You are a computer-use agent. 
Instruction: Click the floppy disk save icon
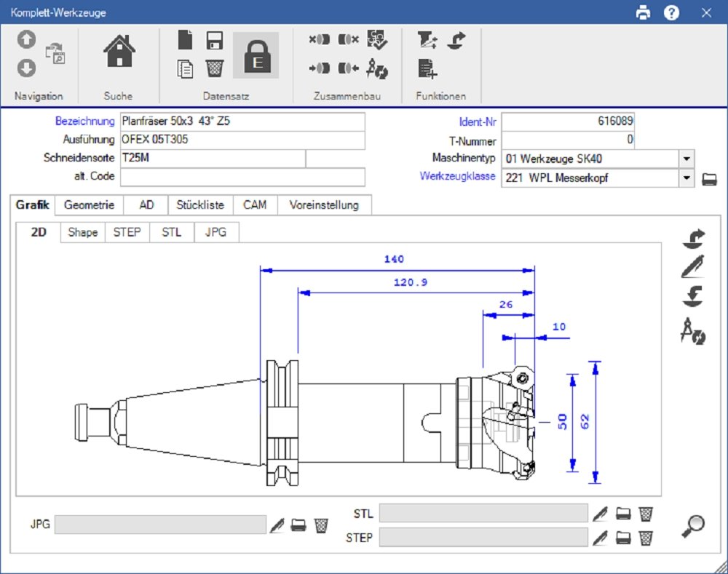[214, 40]
